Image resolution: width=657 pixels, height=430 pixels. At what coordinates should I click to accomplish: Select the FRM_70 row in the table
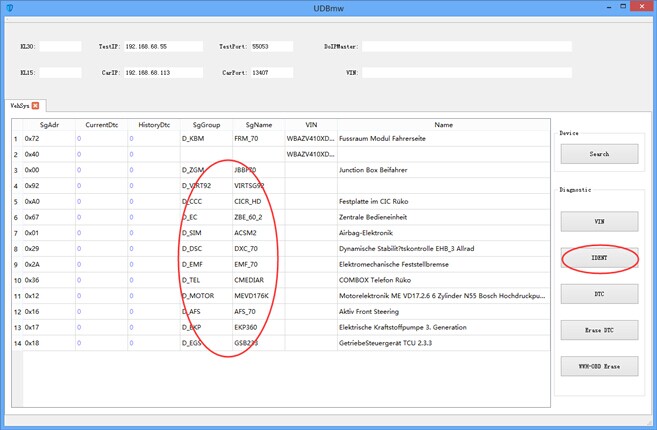(281, 139)
